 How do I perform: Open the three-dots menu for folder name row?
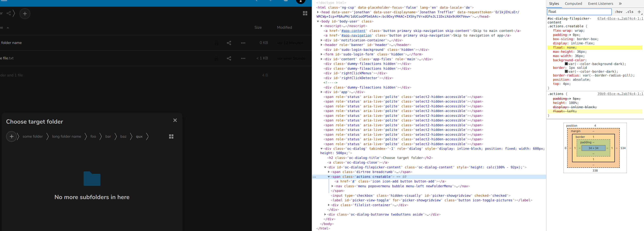coord(243,43)
